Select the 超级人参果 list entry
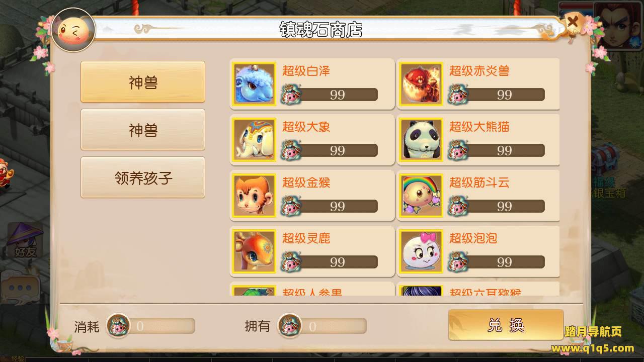 click(x=312, y=289)
